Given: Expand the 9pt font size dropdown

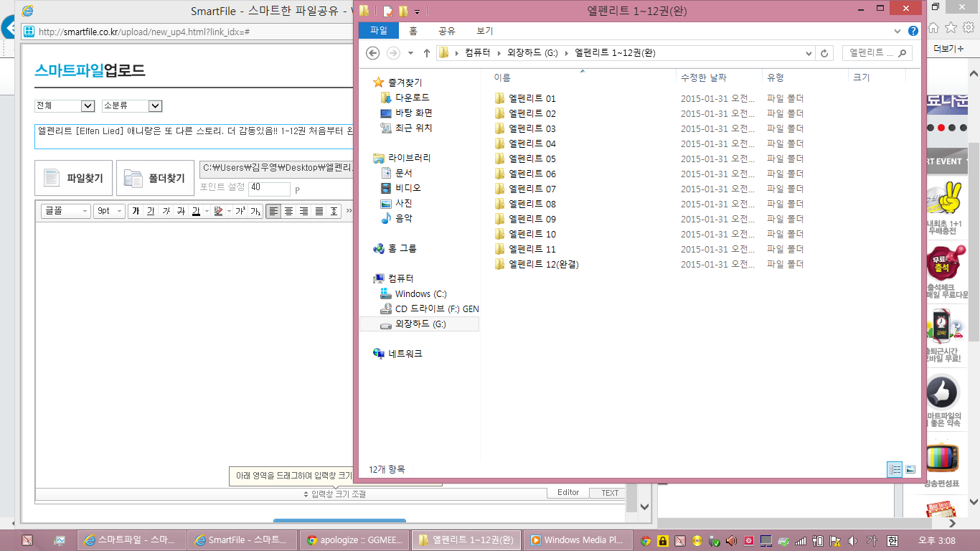Looking at the screenshot, I should click(x=109, y=211).
